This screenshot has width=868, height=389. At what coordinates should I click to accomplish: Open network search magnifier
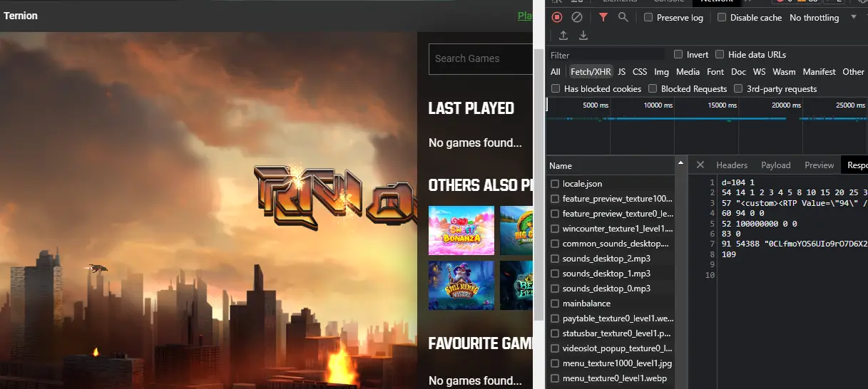623,17
